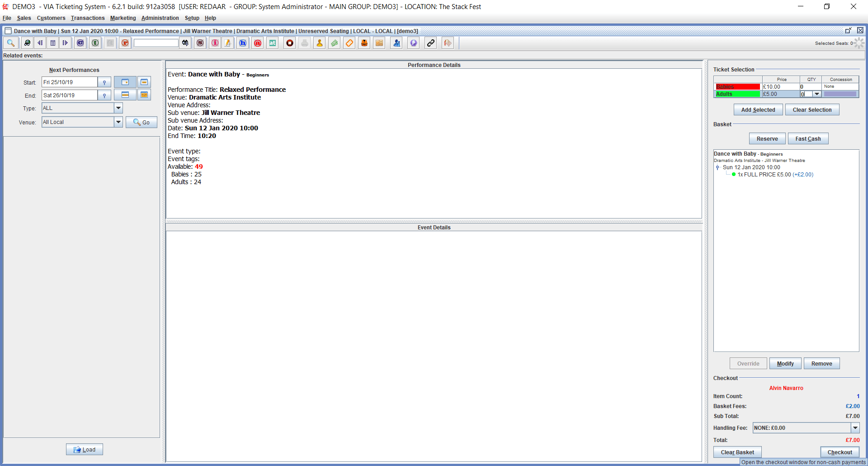Click into the Start date field

click(70, 82)
